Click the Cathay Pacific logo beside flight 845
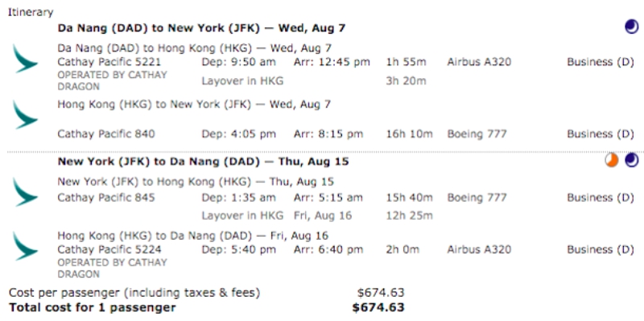 point(25,192)
